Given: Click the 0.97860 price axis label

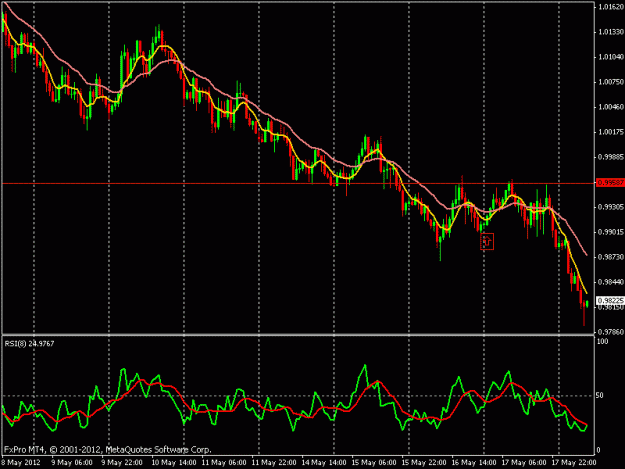Looking at the screenshot, I should click(611, 332).
